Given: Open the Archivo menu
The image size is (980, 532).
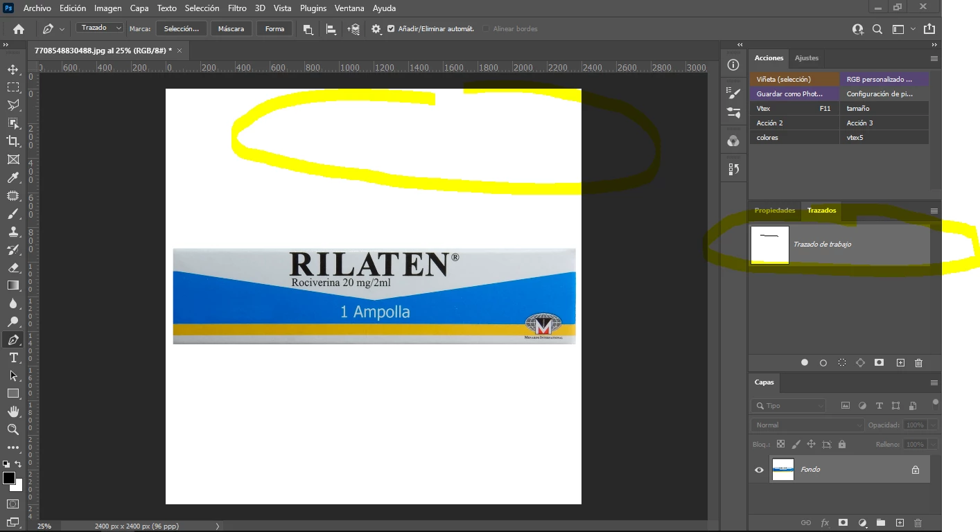Looking at the screenshot, I should coord(37,8).
